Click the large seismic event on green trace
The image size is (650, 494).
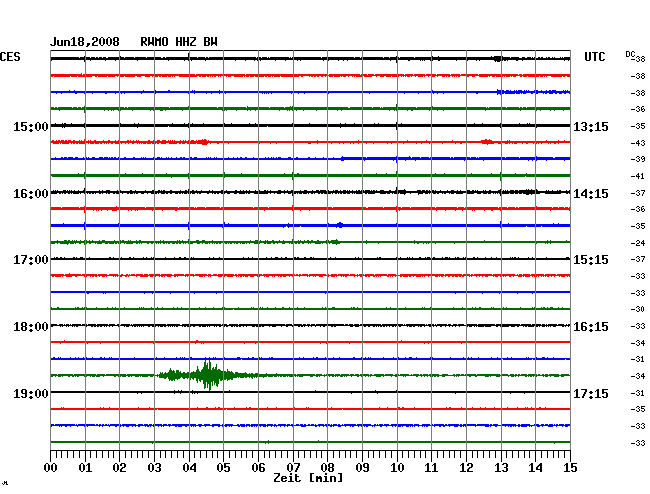pos(208,375)
